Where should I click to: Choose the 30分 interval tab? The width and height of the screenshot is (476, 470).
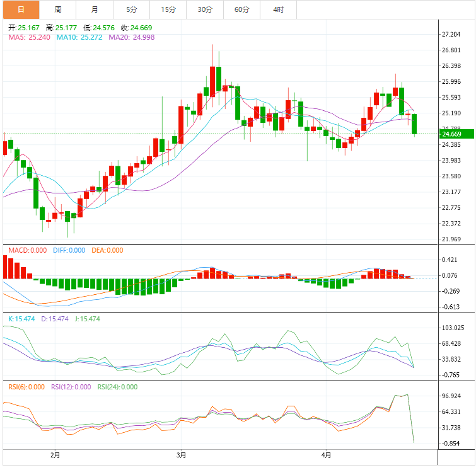coord(204,9)
